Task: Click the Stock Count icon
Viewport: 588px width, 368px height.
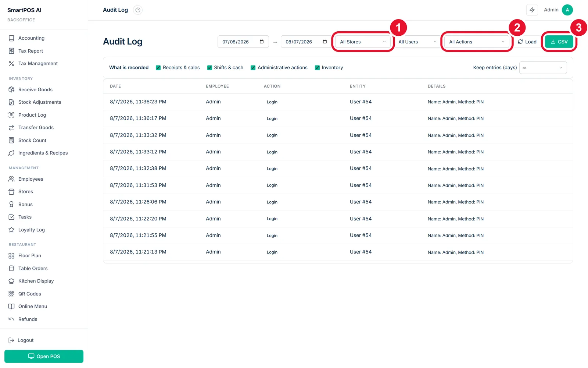Action: [11, 140]
